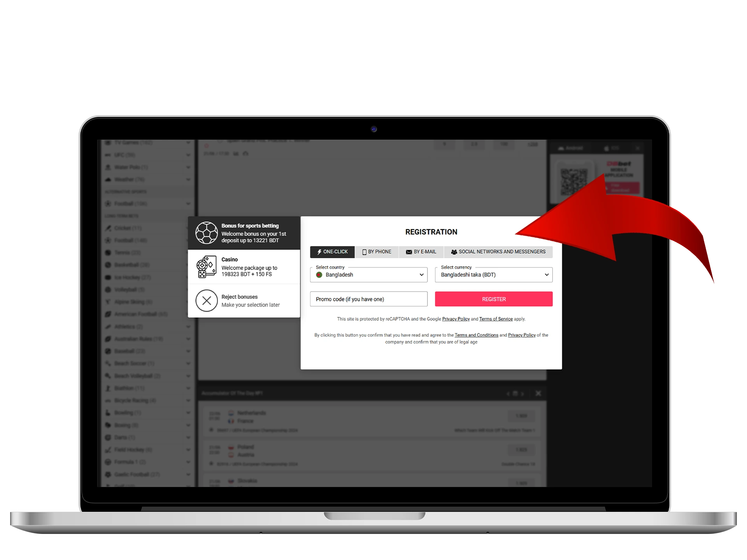Click the Reject bonuses X icon
Image resolution: width=747 pixels, height=560 pixels.
coord(207,300)
